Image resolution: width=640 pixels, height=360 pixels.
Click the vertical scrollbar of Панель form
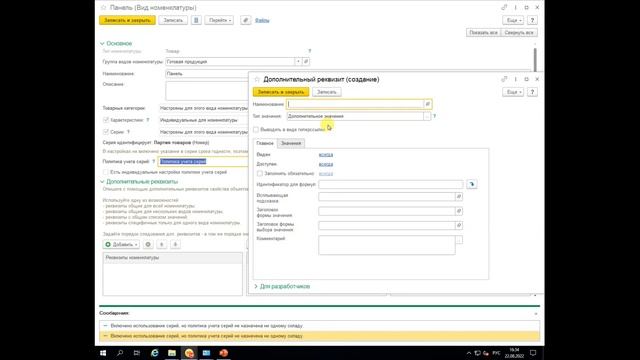(535, 60)
